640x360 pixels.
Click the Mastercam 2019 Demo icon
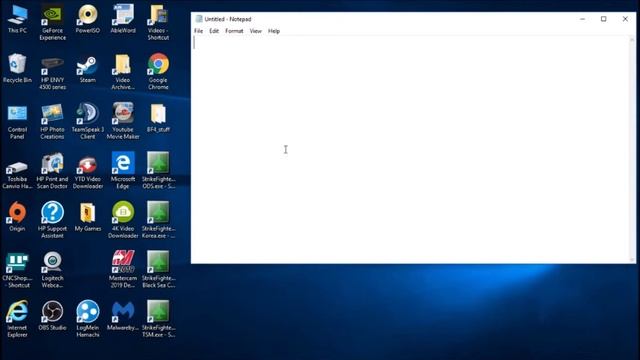[x=123, y=270]
